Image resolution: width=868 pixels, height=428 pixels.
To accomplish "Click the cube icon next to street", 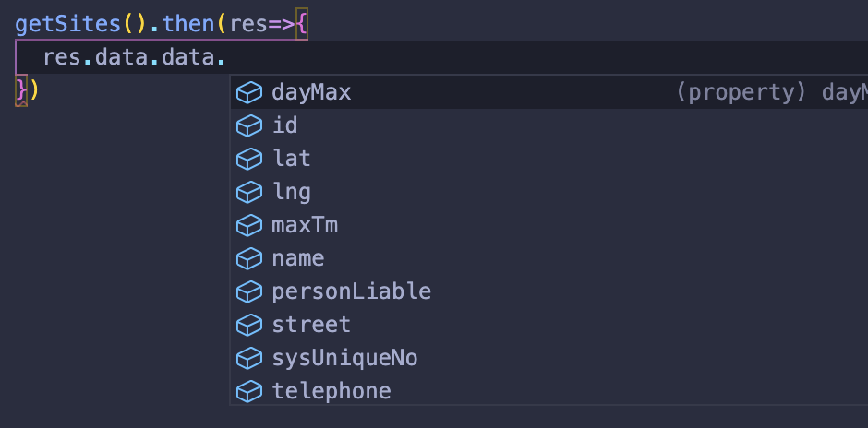I will coord(249,325).
